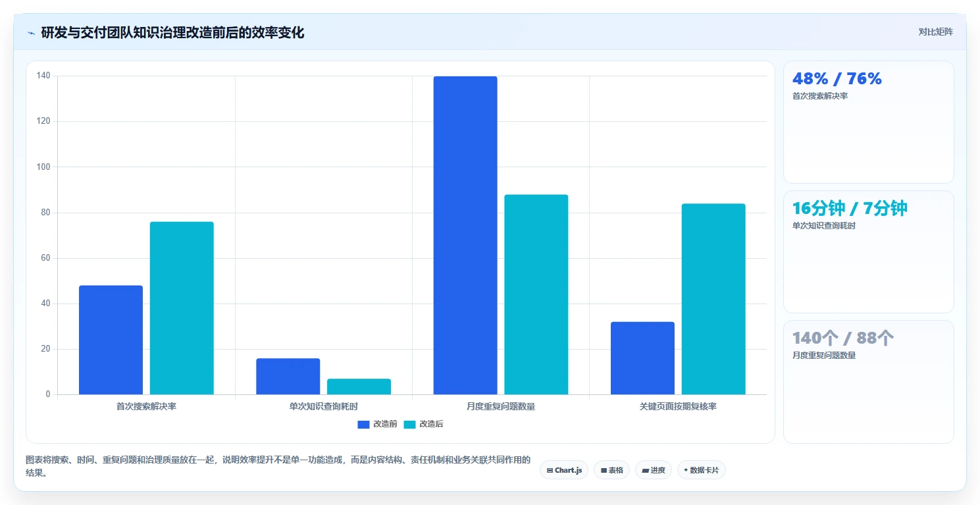The height and width of the screenshot is (505, 980).
Task: Click the 数据卡片 tag chip
Action: (x=701, y=470)
